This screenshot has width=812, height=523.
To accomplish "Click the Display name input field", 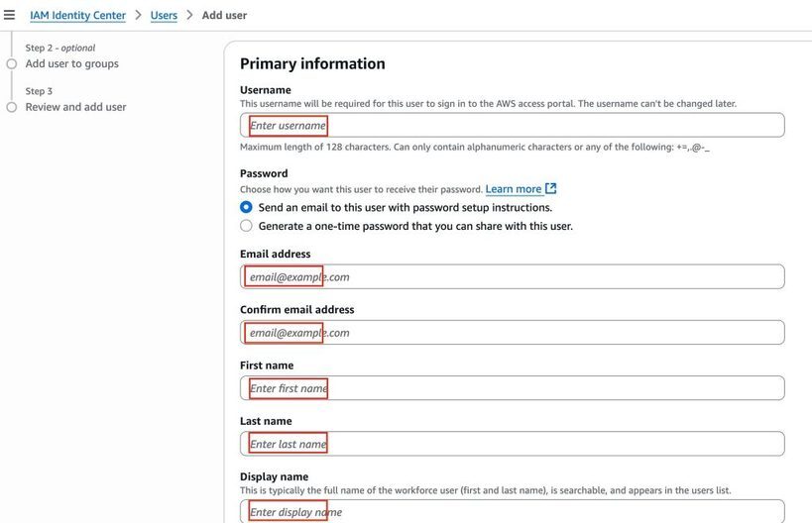I will [513, 511].
